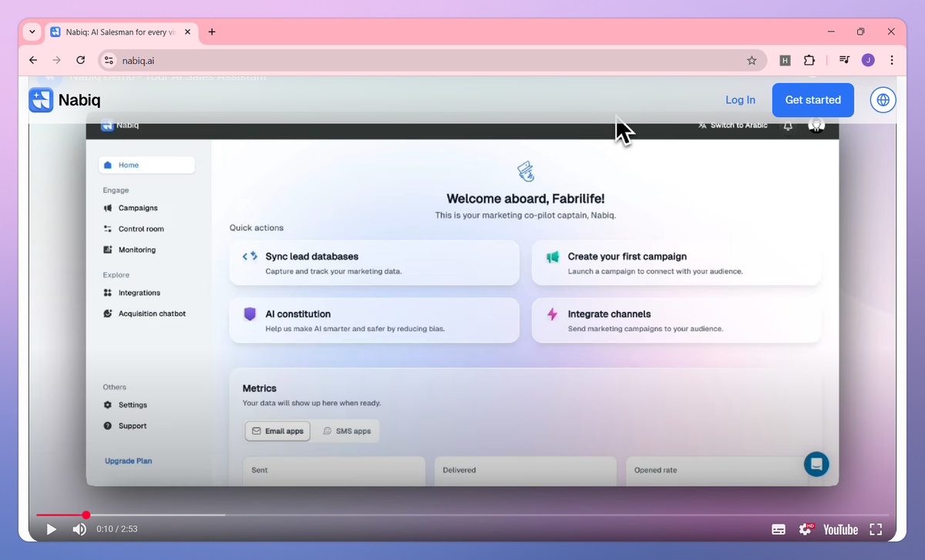Open the blue chat bubble widget
Image resolution: width=925 pixels, height=560 pixels.
click(x=816, y=464)
